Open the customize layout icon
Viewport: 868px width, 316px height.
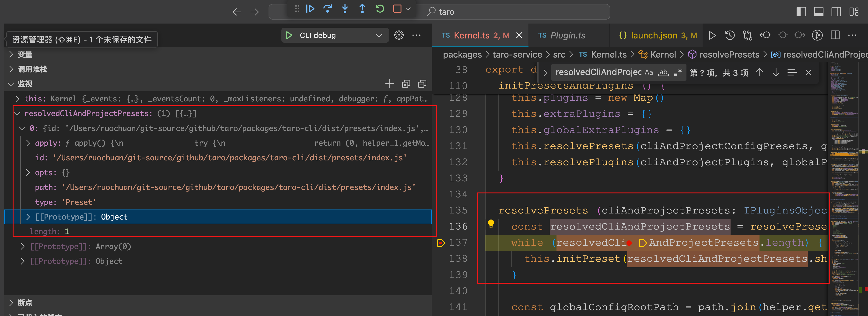click(x=854, y=12)
